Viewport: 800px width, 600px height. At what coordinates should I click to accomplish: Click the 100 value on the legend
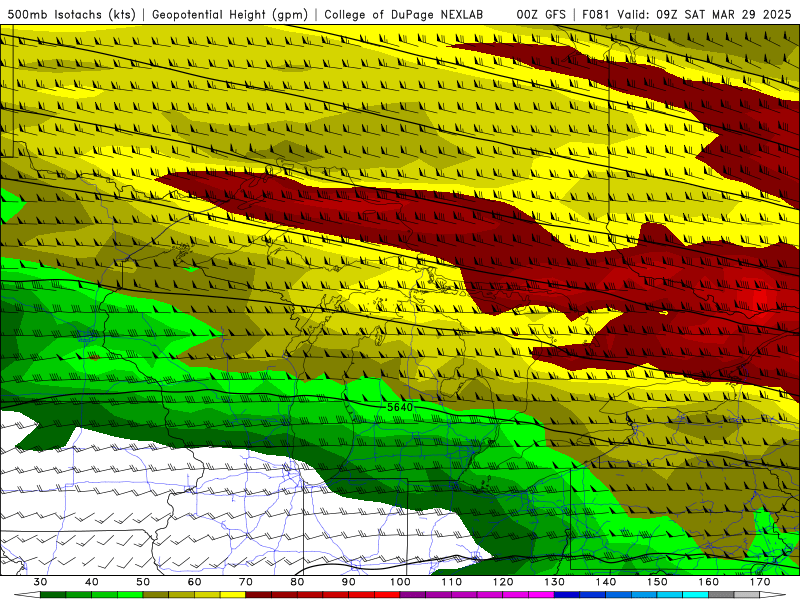pyautogui.click(x=400, y=582)
